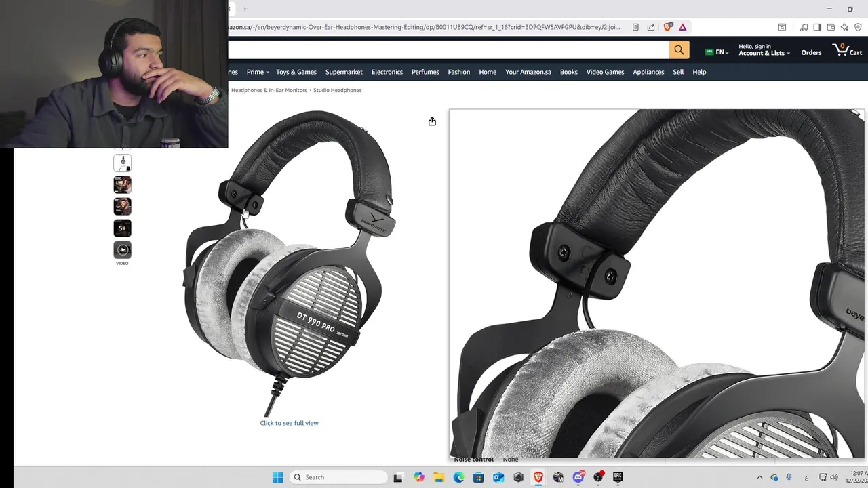Open a new tab with plus icon
Image resolution: width=868 pixels, height=488 pixels.
245,9
